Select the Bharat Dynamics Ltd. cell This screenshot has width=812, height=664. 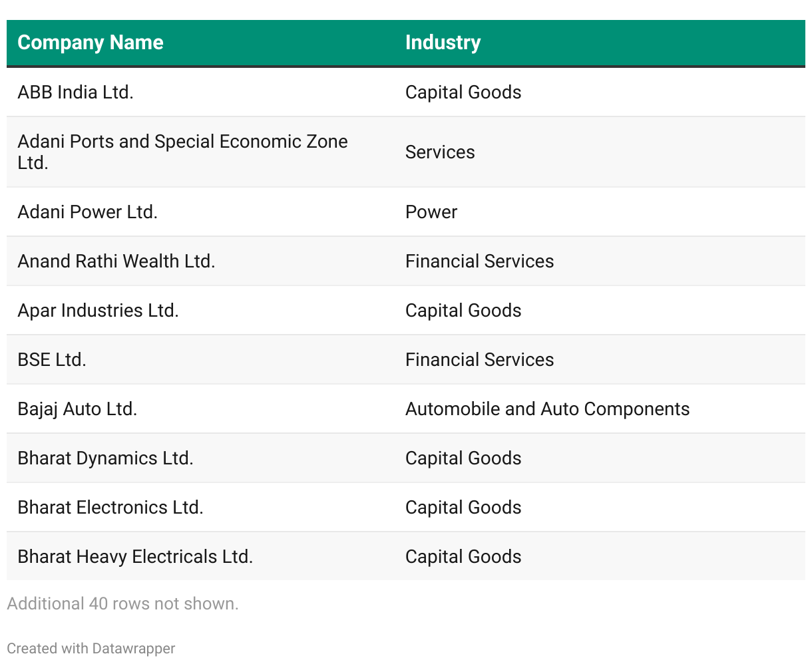[105, 458]
